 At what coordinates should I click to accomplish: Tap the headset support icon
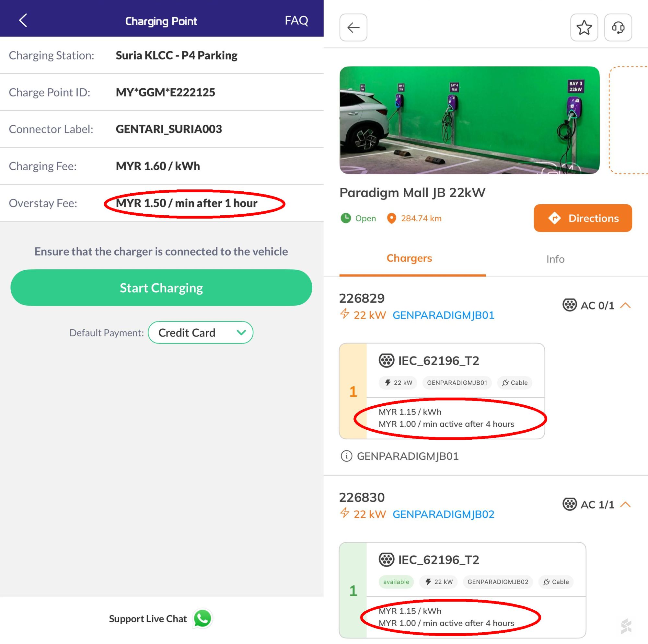pyautogui.click(x=618, y=28)
